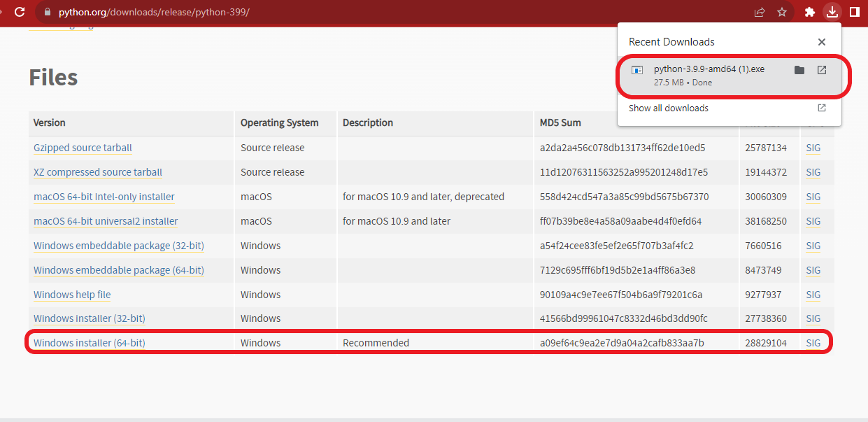Open the python-3.9.9-amd64 (1).exe download
The image size is (868, 422).
[709, 69]
